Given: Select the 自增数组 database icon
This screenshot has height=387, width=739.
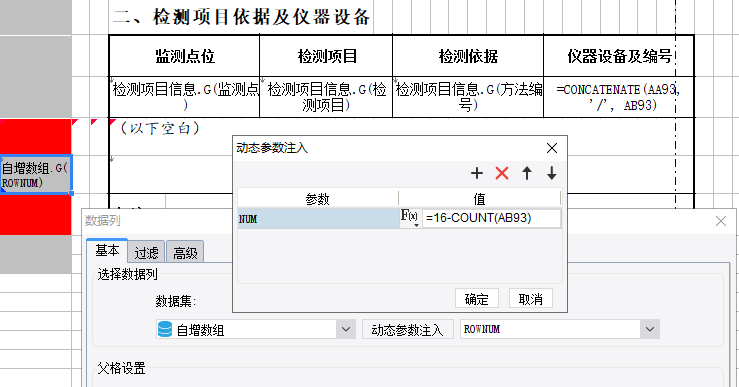Looking at the screenshot, I should (x=164, y=329).
